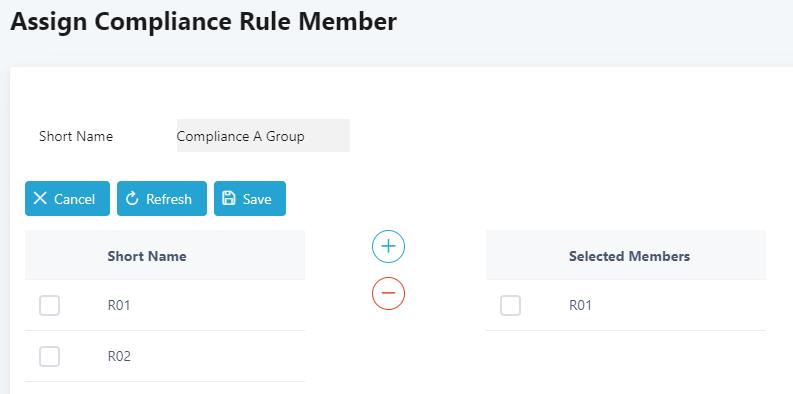The image size is (793, 394).
Task: Click the Short Name field label
Action: [x=76, y=136]
